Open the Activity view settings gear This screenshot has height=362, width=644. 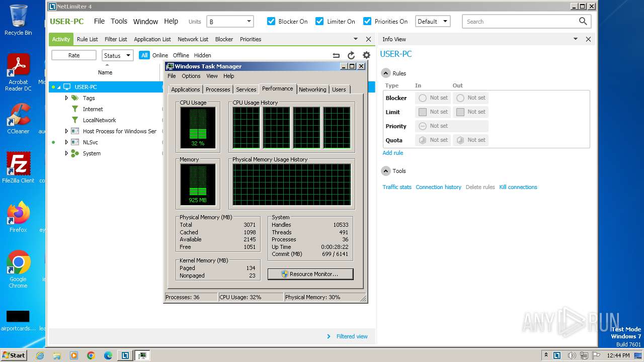(366, 55)
